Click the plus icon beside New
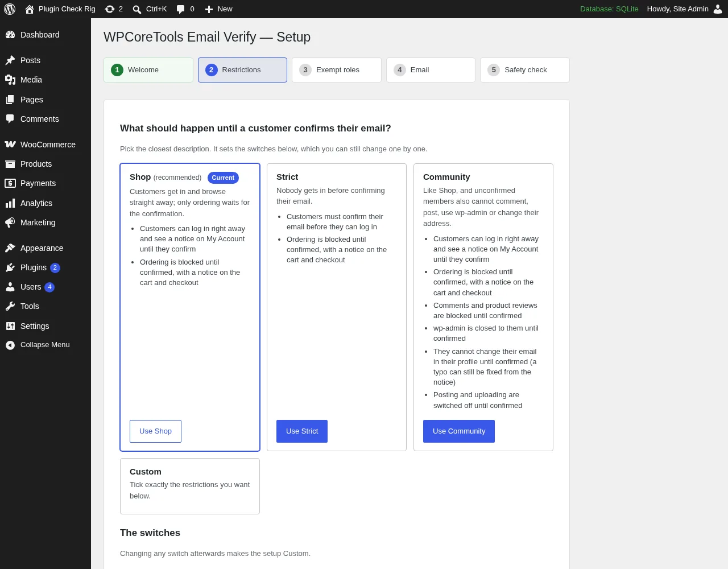The width and height of the screenshot is (728, 569). 209,9
